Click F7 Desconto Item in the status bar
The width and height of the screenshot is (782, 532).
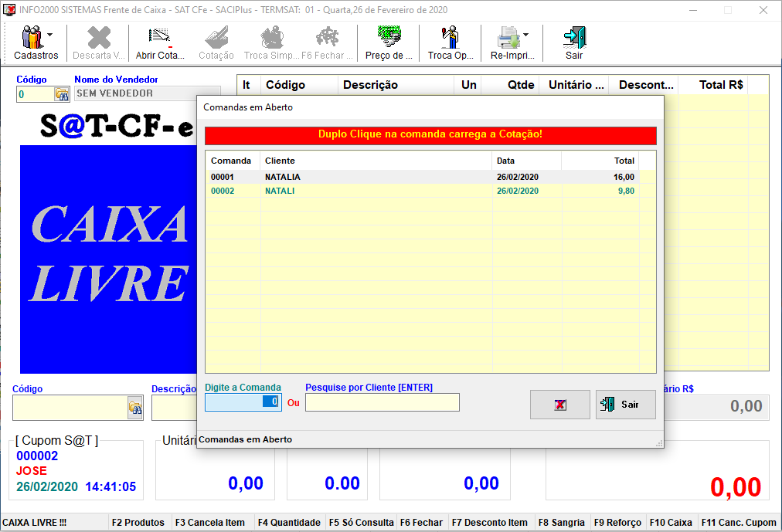490,523
